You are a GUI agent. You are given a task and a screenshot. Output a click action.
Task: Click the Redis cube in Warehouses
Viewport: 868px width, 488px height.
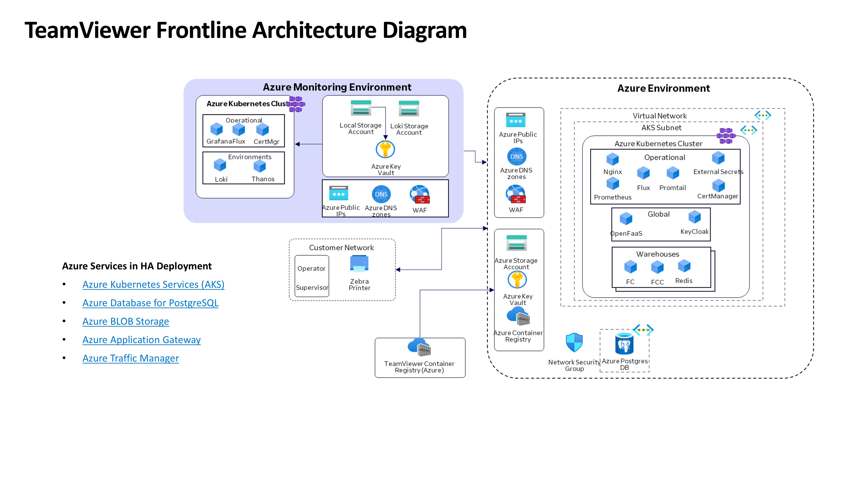[684, 266]
